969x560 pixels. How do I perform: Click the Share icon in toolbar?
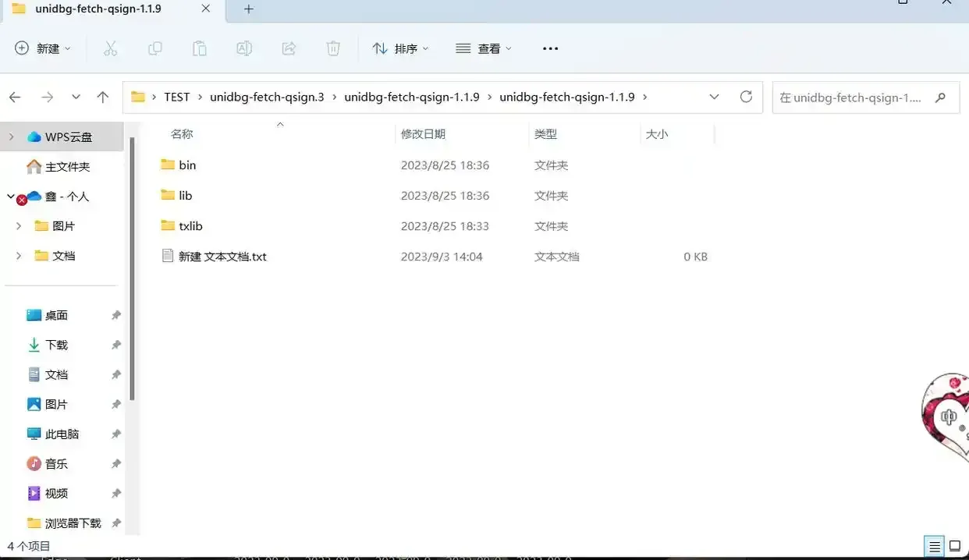[289, 48]
